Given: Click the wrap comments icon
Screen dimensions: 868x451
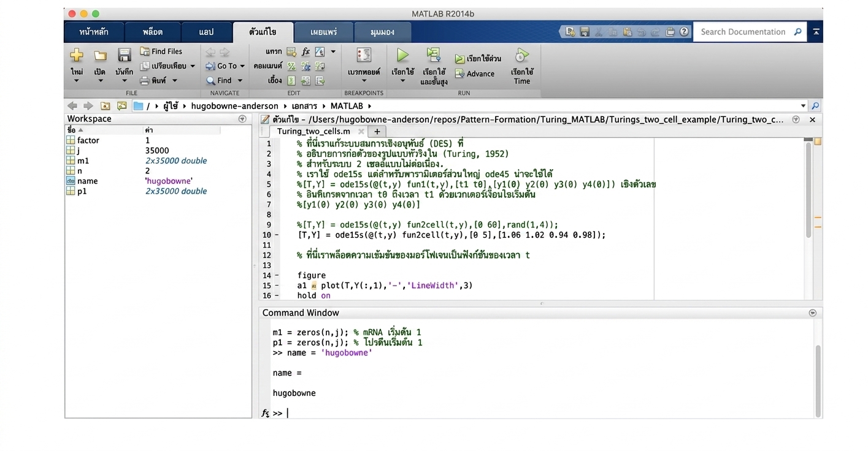Looking at the screenshot, I should [320, 66].
